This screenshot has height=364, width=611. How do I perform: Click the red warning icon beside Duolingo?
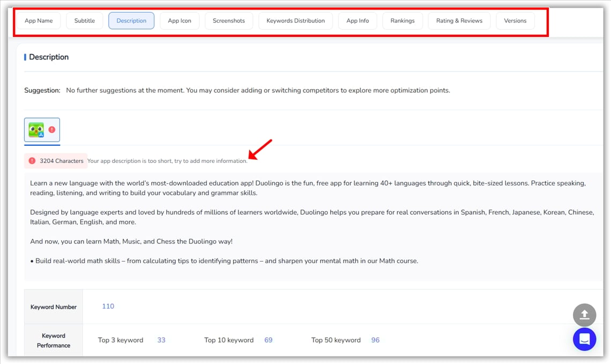52,130
